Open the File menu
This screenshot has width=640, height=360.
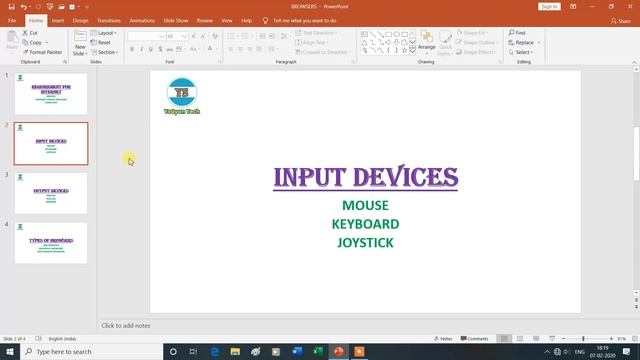pos(12,21)
